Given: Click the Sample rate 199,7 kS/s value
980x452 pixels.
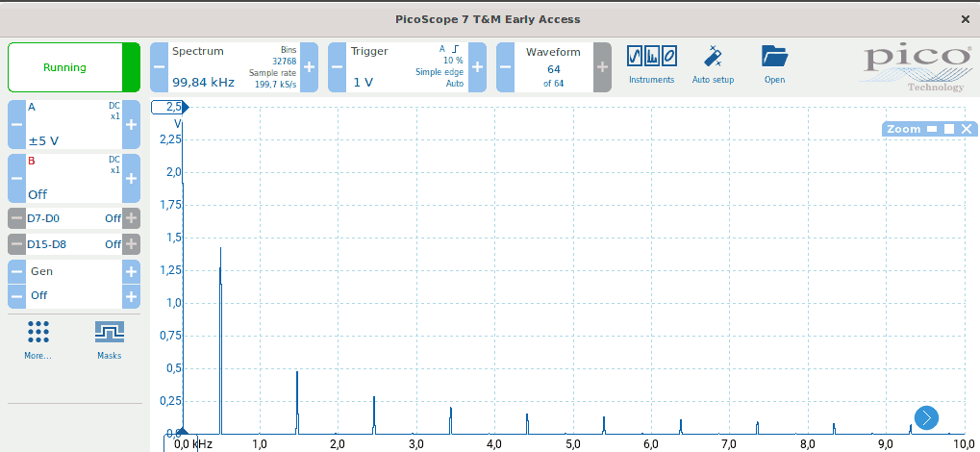Looking at the screenshot, I should pyautogui.click(x=274, y=83).
